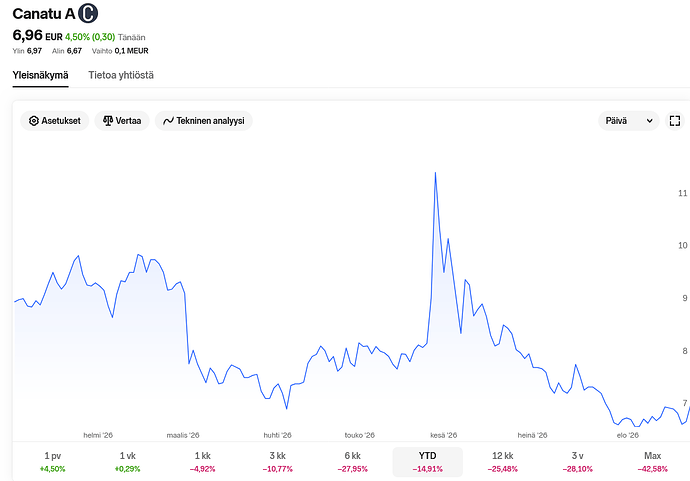Click the Ylin 6,97 value
The image size is (690, 481).
pos(27,51)
